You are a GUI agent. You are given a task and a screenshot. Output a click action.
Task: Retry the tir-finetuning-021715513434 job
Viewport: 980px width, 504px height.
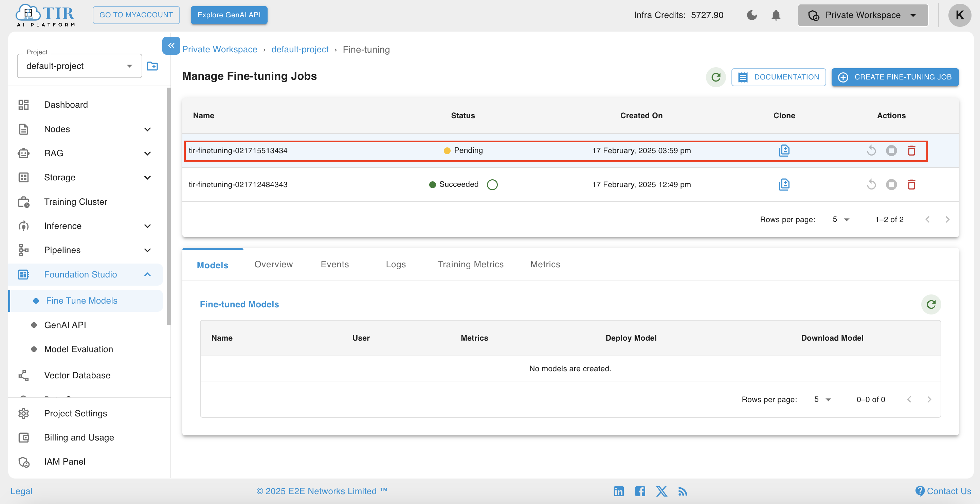click(x=871, y=151)
